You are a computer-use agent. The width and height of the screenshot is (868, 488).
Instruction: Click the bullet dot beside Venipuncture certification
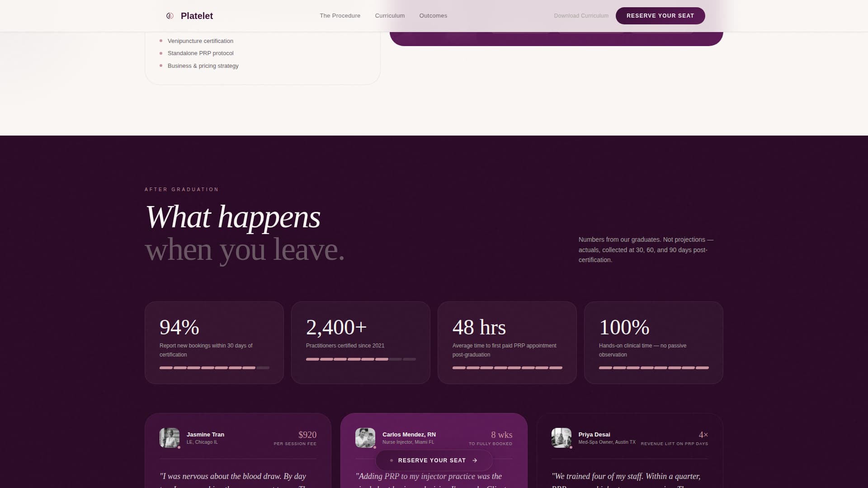click(x=161, y=41)
